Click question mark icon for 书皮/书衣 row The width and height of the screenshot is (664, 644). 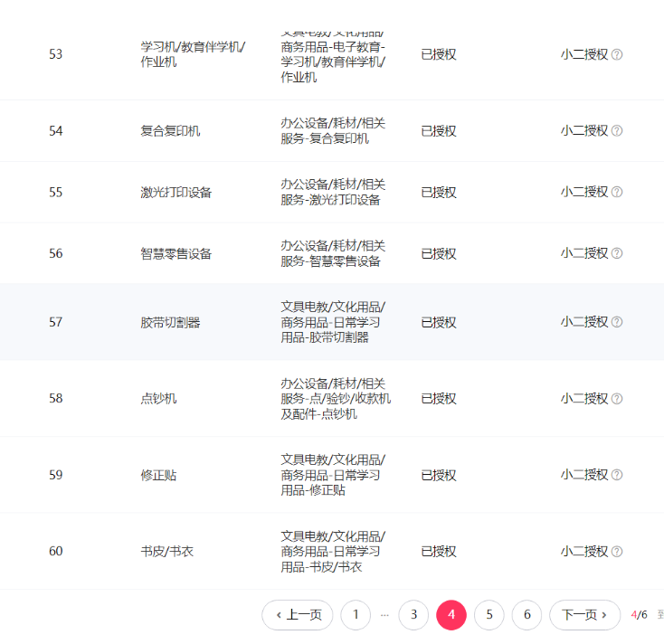tap(617, 551)
